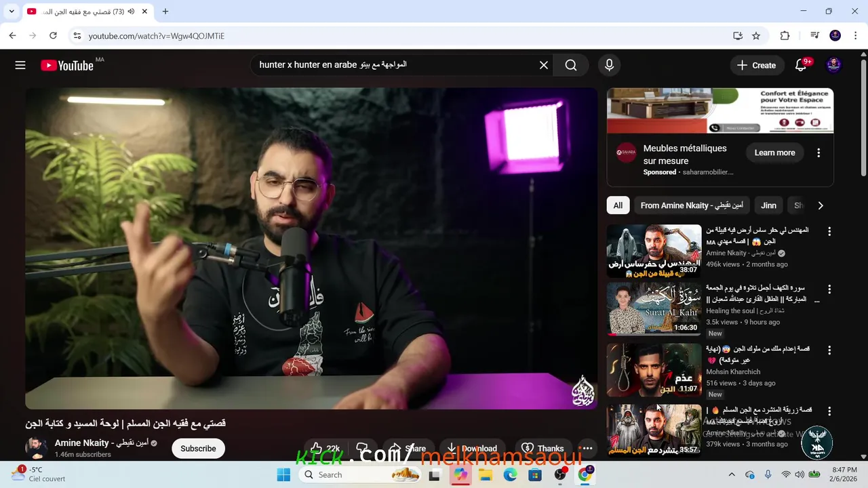This screenshot has height=488, width=868.
Task: Show hidden system tray icons
Action: (x=732, y=474)
